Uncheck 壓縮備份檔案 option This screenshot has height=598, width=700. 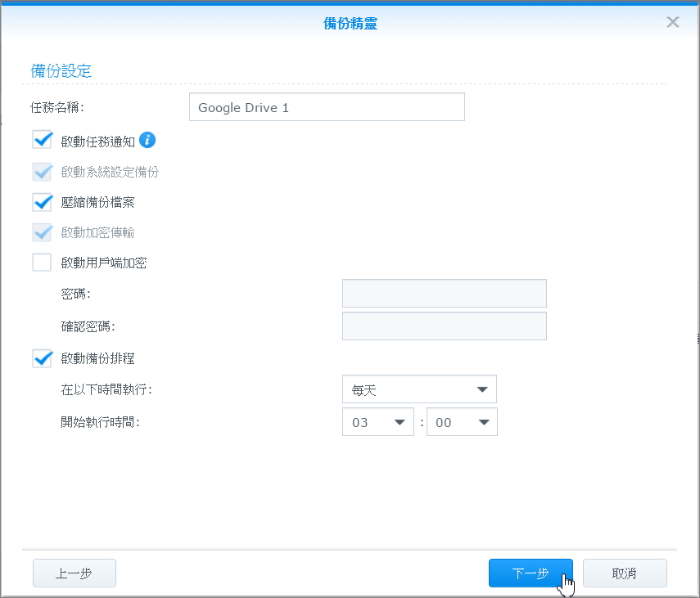[x=43, y=202]
